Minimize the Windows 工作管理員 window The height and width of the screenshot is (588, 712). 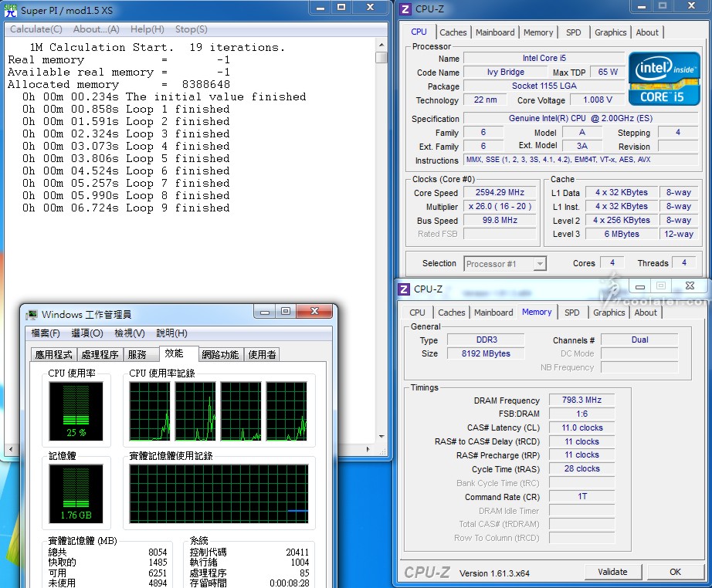pyautogui.click(x=265, y=312)
